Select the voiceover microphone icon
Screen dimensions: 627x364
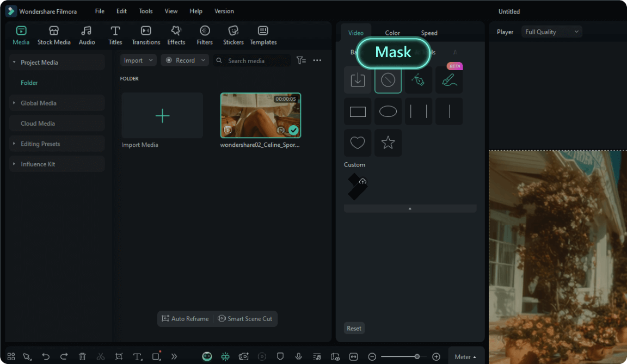[x=298, y=356]
